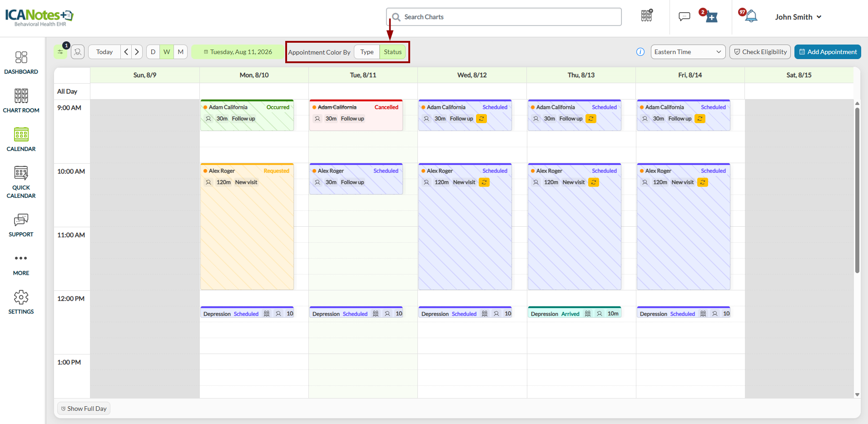Open the chart room icon in the top bar
This screenshot has width=868, height=424.
click(x=647, y=15)
